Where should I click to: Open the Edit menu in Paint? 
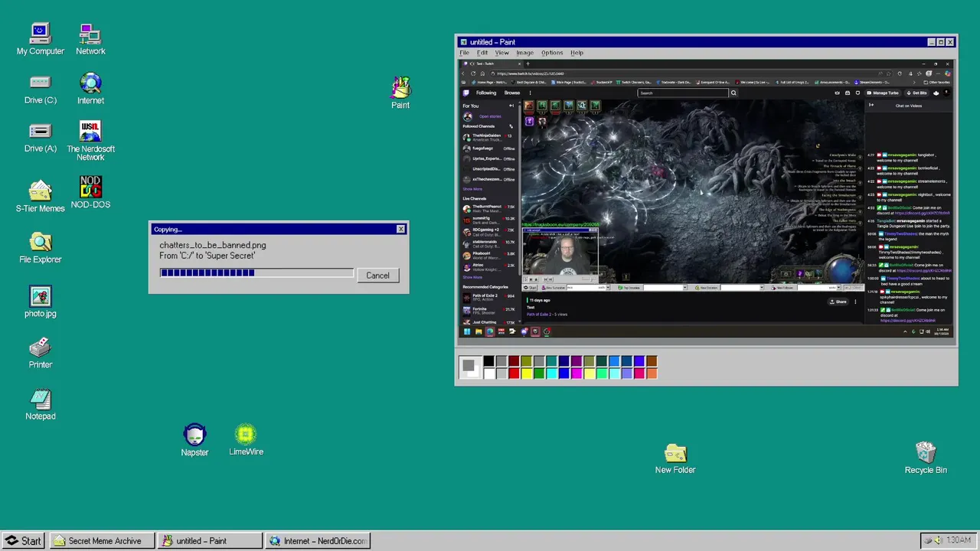pyautogui.click(x=482, y=53)
